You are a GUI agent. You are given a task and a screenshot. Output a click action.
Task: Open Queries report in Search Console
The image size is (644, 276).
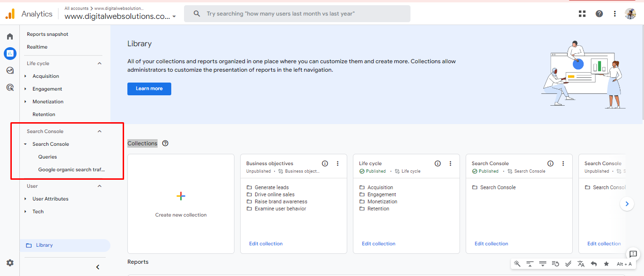[x=48, y=157]
